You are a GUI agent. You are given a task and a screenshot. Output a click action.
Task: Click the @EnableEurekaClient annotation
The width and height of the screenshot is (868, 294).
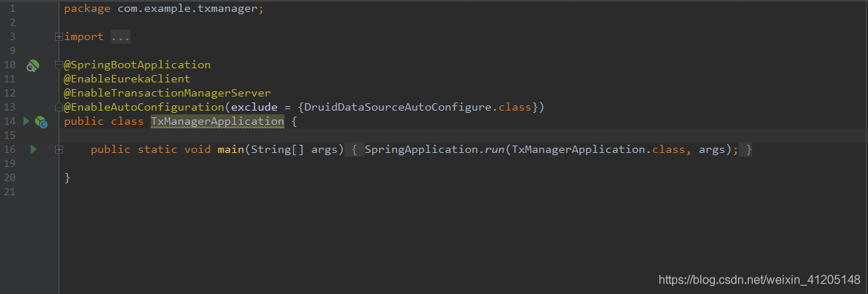point(127,79)
